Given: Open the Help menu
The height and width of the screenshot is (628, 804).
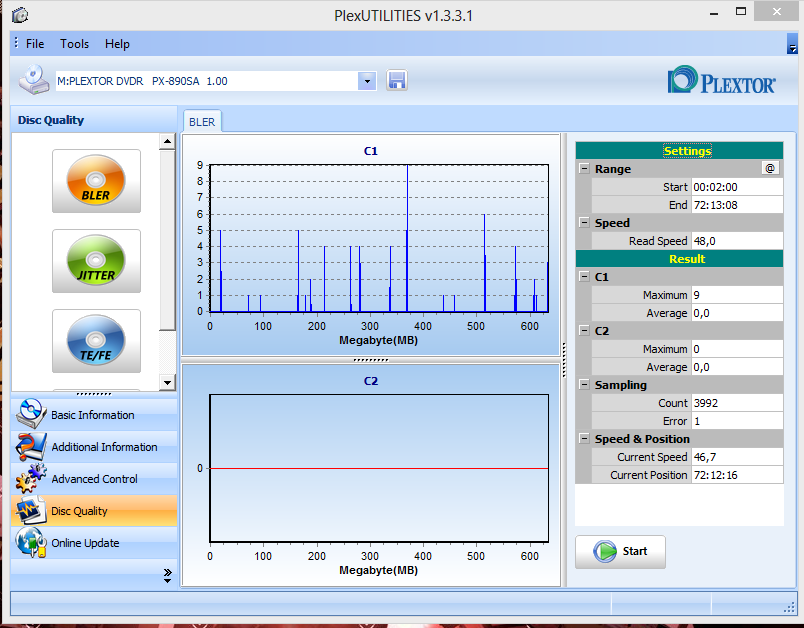Looking at the screenshot, I should coord(117,44).
